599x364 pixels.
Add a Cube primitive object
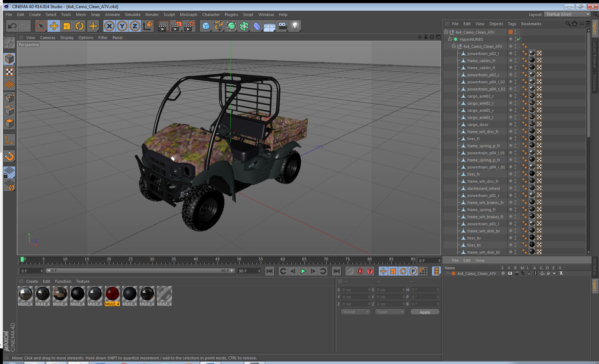206,26
